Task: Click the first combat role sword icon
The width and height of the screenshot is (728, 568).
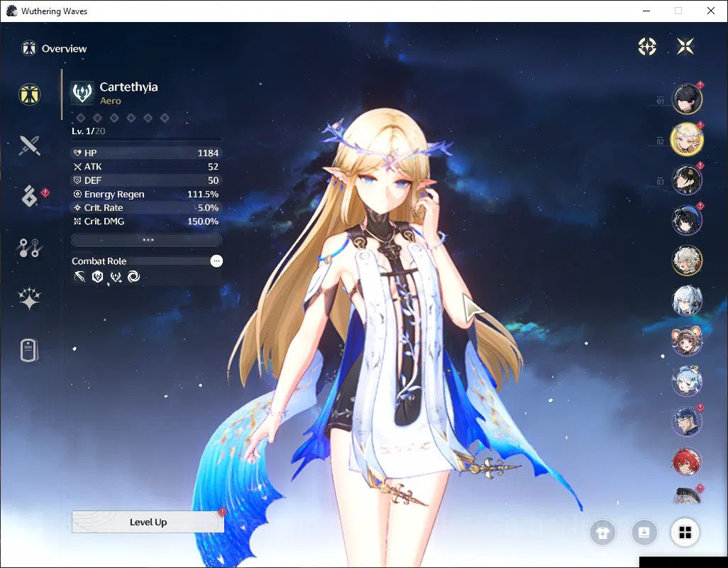Action: (80, 277)
